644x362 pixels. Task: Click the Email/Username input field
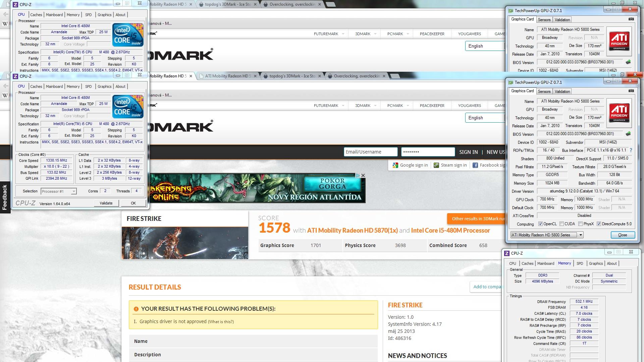point(371,152)
